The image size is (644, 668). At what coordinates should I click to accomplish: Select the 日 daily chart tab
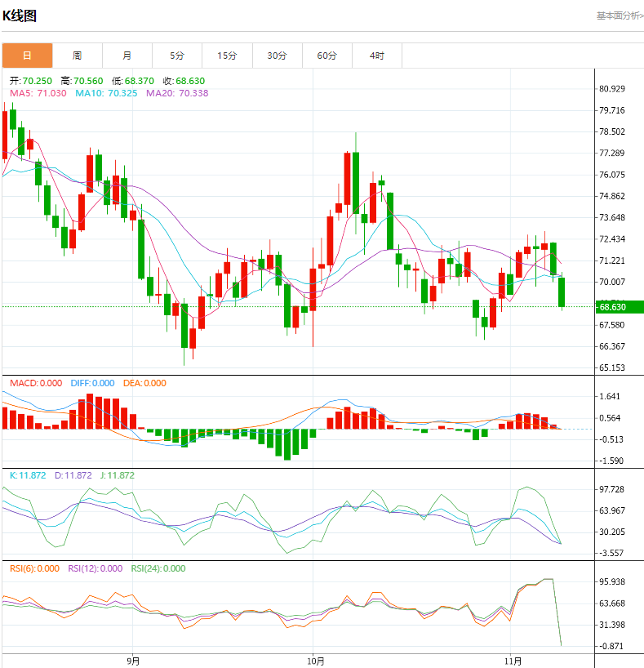27,56
